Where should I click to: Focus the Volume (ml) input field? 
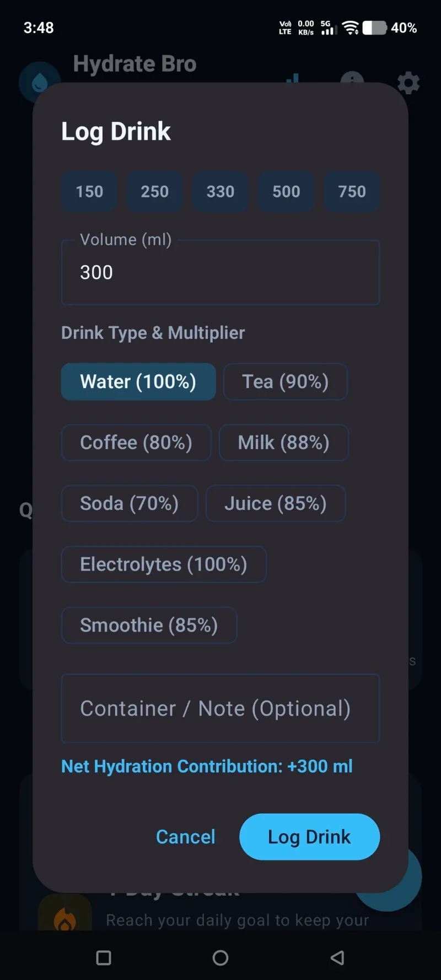(x=220, y=272)
